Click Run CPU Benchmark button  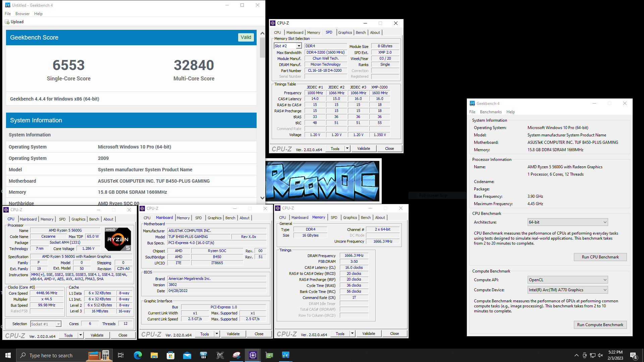point(600,257)
